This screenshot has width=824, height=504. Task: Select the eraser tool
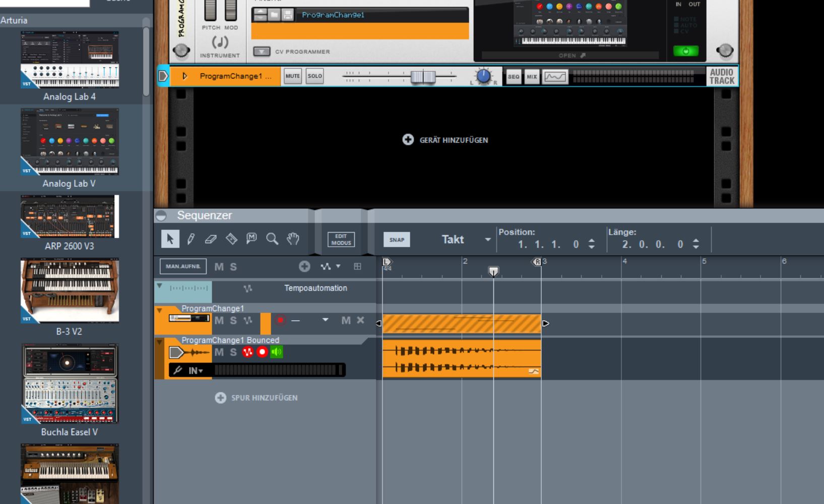tap(211, 239)
